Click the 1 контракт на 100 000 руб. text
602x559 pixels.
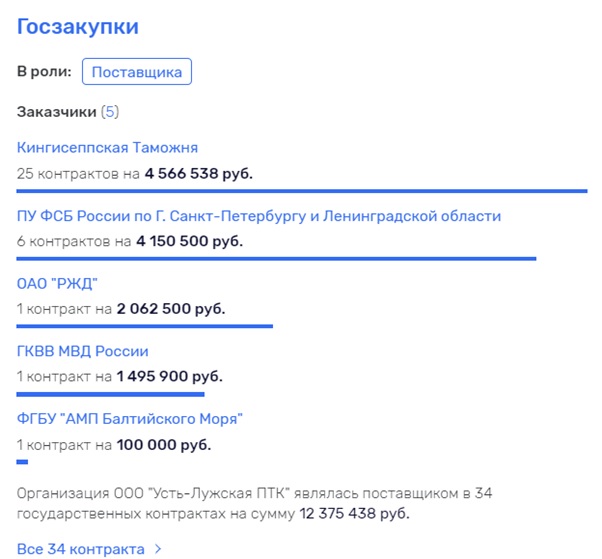pyautogui.click(x=113, y=445)
